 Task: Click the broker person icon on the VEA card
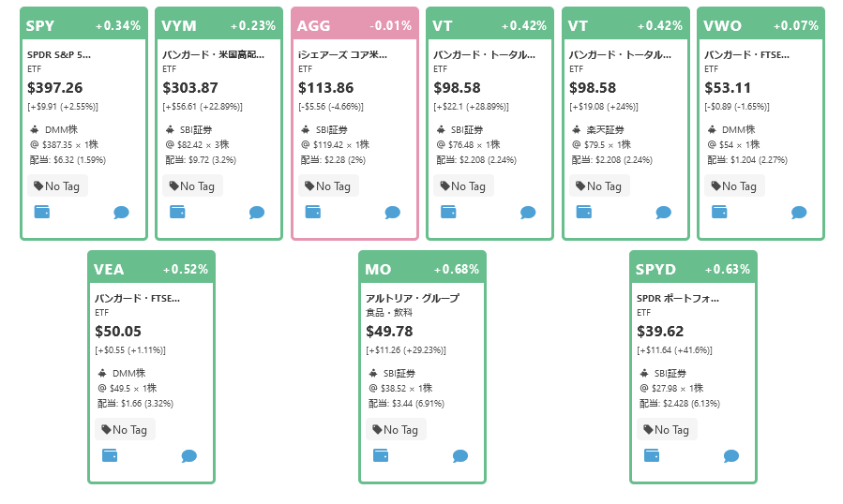pos(102,373)
